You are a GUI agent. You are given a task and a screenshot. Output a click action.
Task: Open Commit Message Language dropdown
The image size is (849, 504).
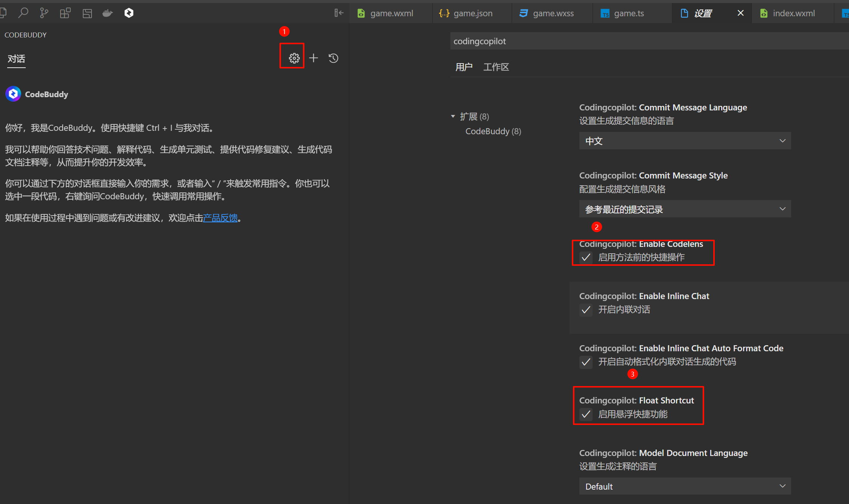[685, 141]
